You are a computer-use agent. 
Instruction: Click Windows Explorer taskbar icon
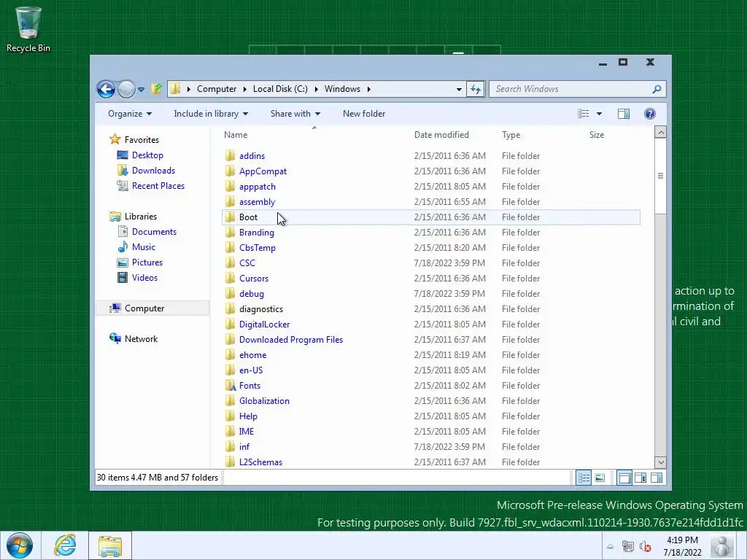coord(110,545)
